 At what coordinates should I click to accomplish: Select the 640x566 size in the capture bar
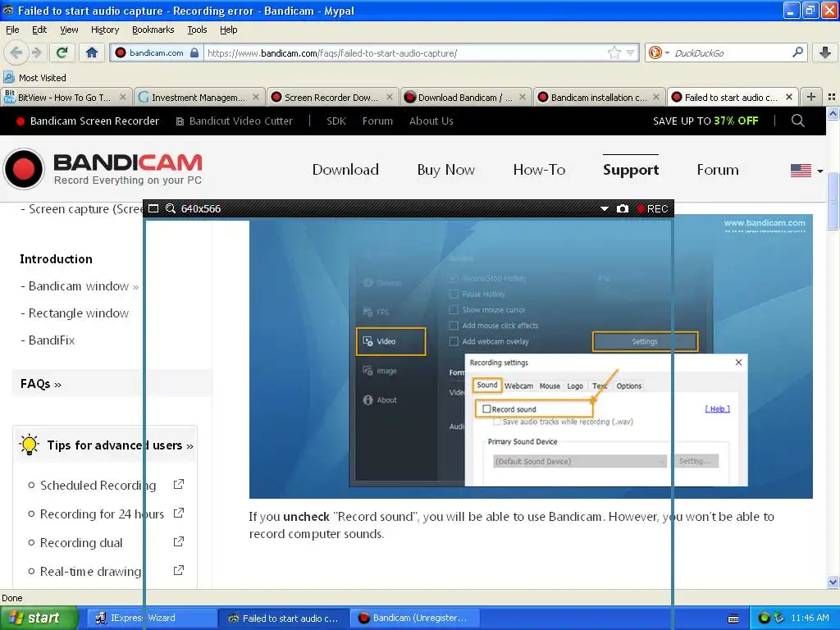pyautogui.click(x=201, y=208)
